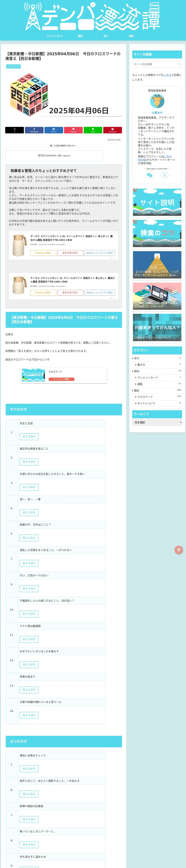Open author's X profile icon
Viewport: 186px width, 868px height.
point(164,175)
